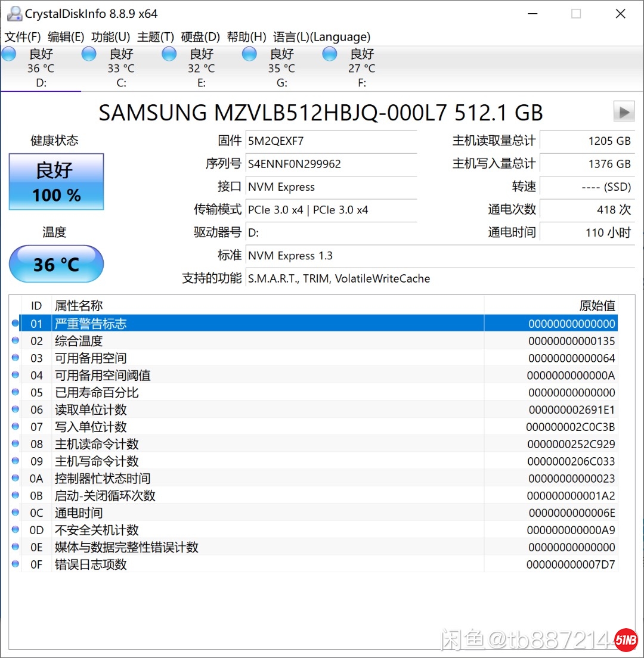The width and height of the screenshot is (644, 658).
Task: Click the 良好 100 % health status button
Action: click(56, 182)
